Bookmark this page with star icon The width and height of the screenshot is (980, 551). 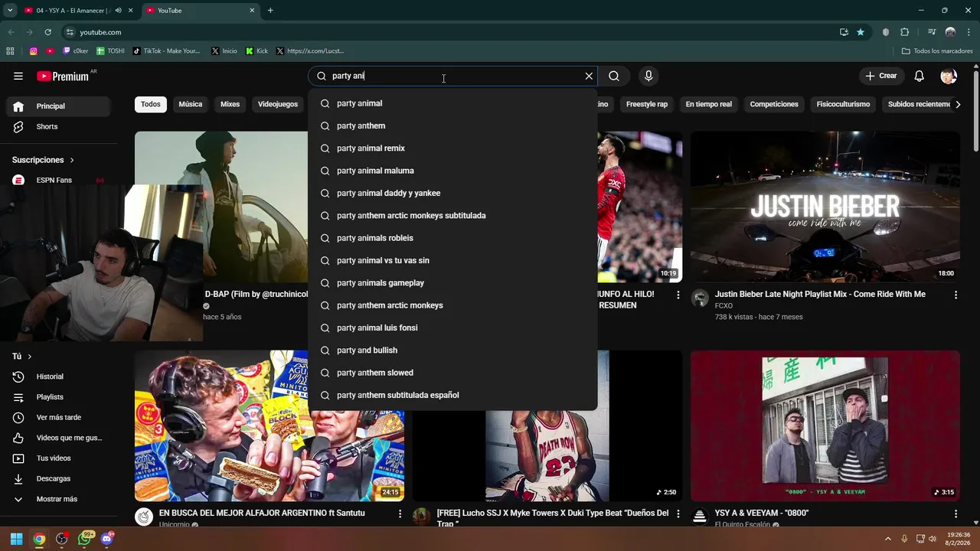pos(861,32)
